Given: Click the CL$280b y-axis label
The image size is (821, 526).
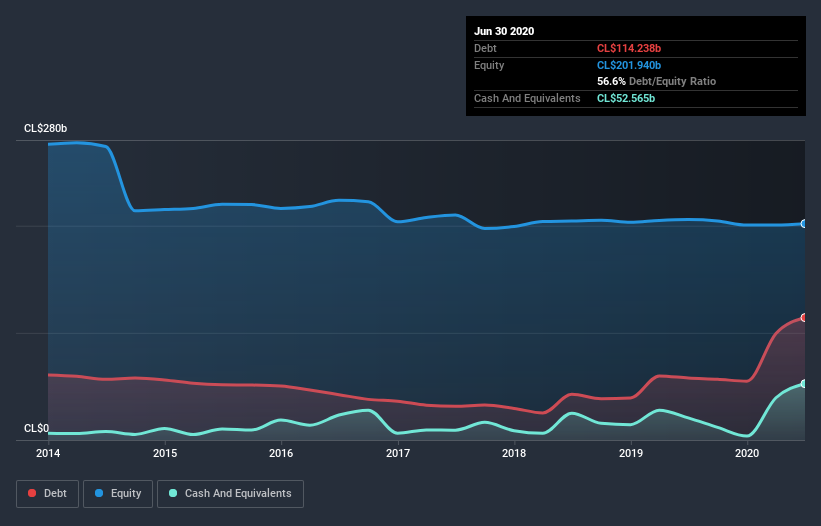Looking at the screenshot, I should pyautogui.click(x=46, y=129).
